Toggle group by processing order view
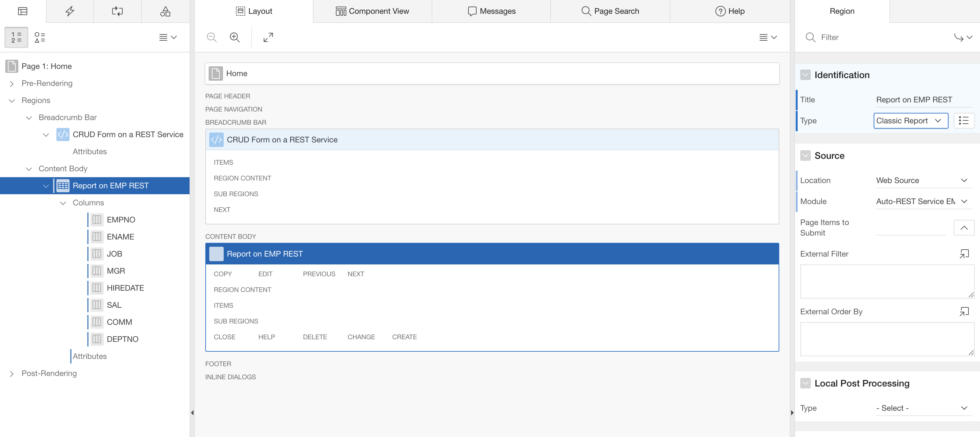 pos(16,37)
